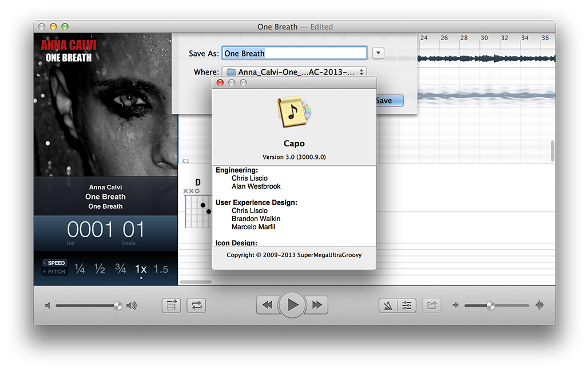Click the "Marcelo Marfil" credit line
Viewport: 588px width, 371px height.
(253, 227)
